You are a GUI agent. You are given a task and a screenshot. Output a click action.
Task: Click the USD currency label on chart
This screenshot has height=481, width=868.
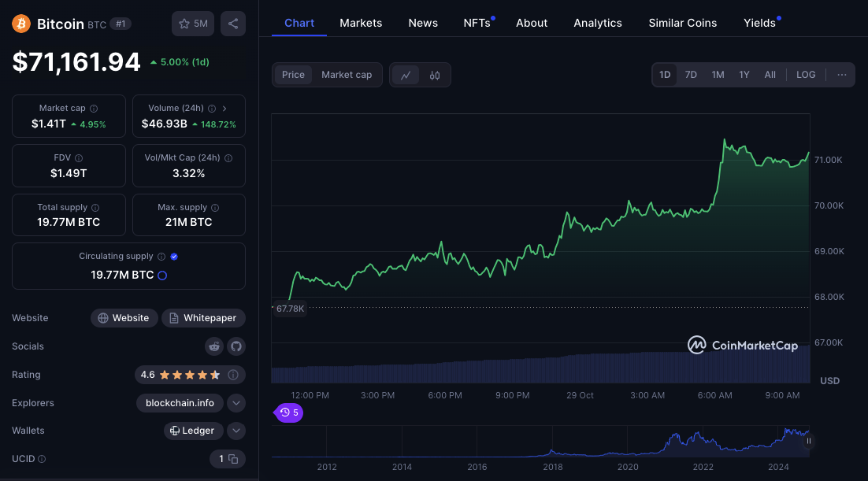829,381
